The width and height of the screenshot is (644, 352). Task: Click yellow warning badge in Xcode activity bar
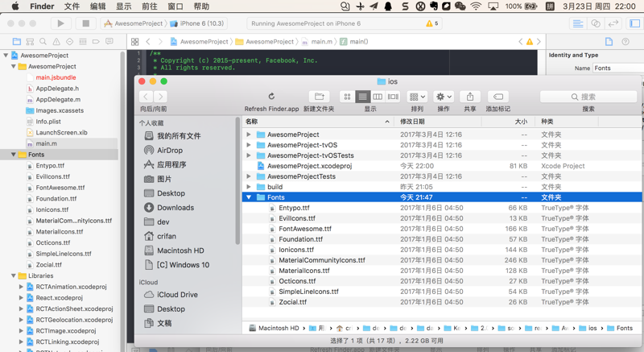[x=431, y=23]
